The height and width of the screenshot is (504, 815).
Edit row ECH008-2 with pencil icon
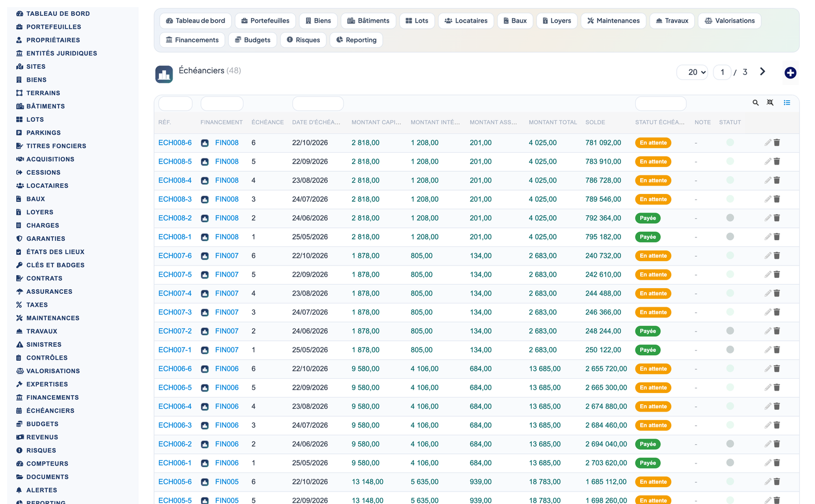click(x=768, y=218)
